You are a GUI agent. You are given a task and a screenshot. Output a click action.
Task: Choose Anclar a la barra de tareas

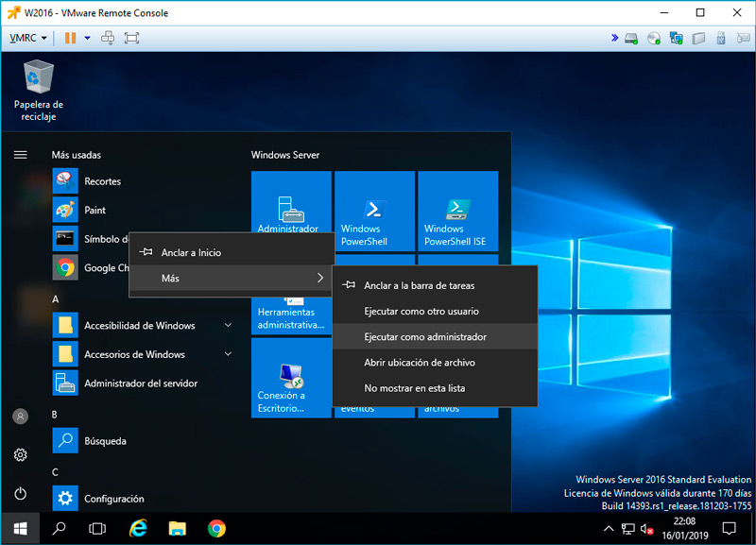[435, 285]
